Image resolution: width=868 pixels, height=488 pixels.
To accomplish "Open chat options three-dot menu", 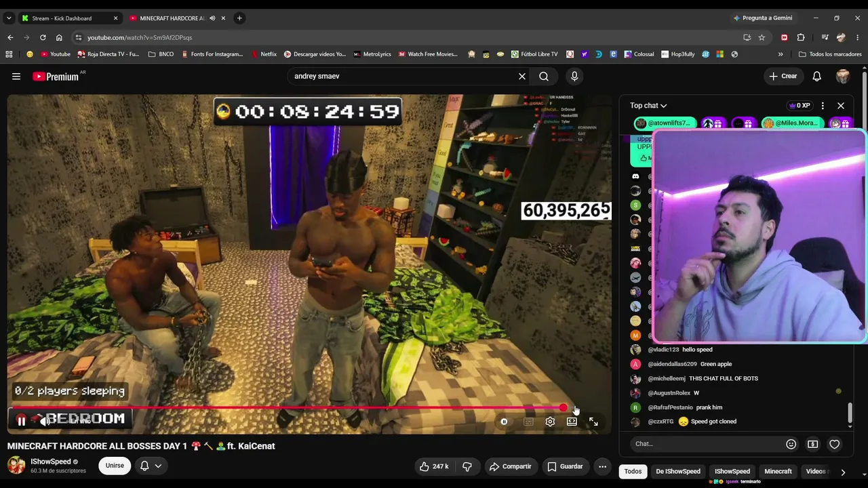I will (823, 106).
